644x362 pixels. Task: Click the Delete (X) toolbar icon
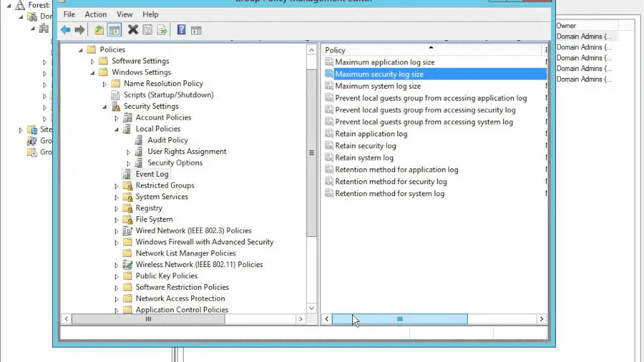pyautogui.click(x=133, y=30)
